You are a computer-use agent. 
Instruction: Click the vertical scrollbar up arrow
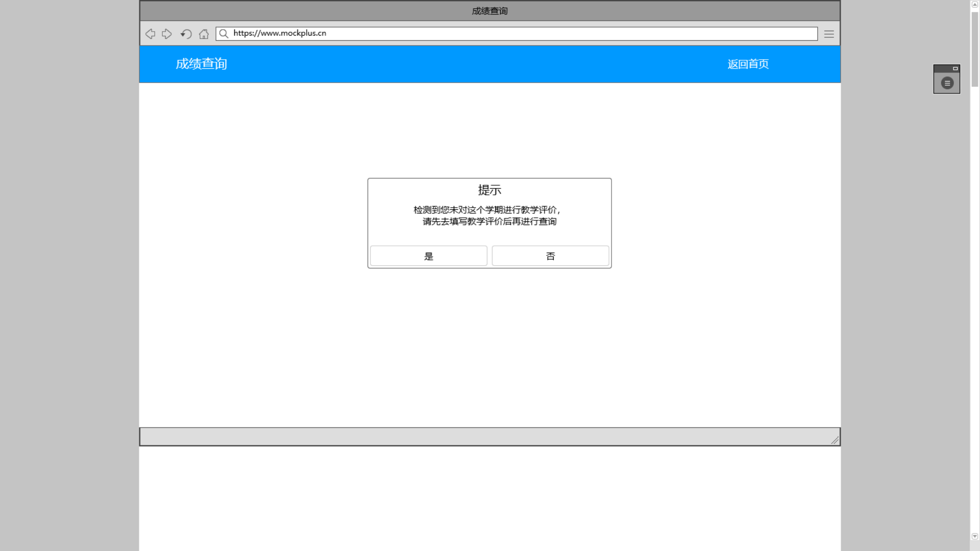click(x=974, y=4)
